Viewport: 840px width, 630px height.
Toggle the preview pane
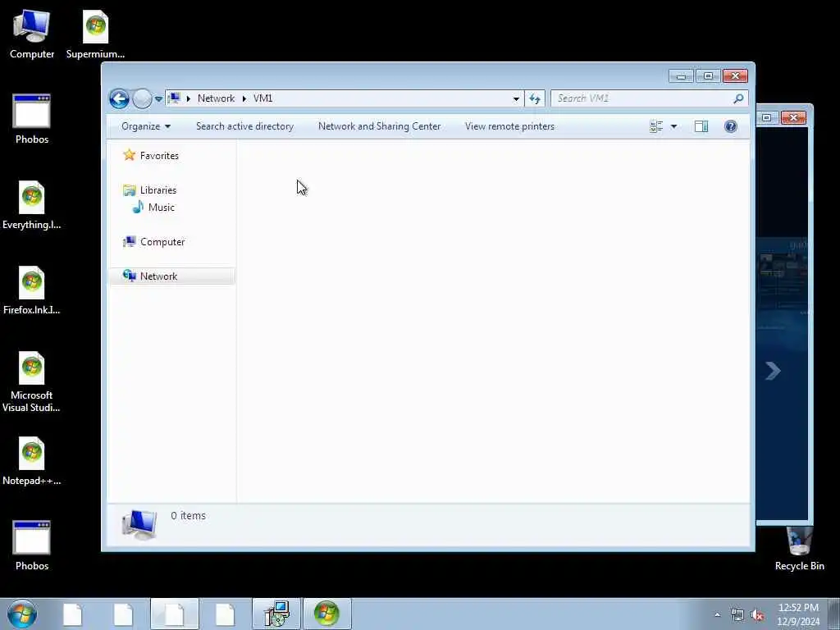pos(701,126)
